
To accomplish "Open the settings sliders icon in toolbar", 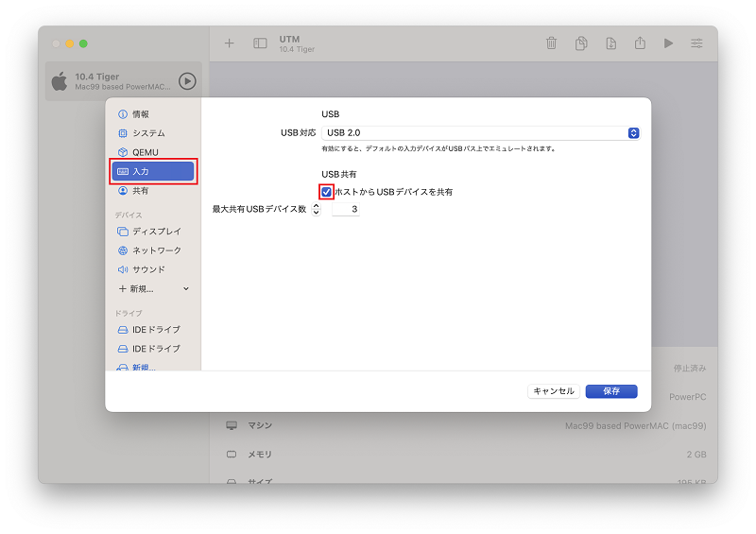I will [x=696, y=43].
